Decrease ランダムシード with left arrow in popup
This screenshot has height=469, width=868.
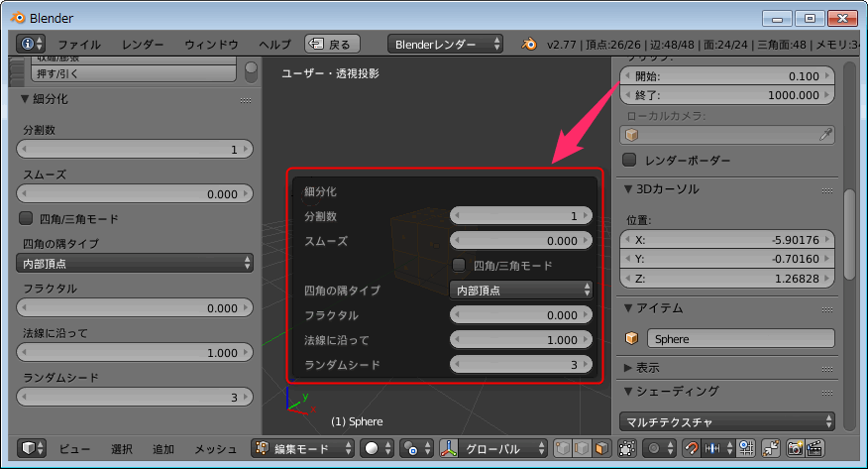click(x=457, y=364)
